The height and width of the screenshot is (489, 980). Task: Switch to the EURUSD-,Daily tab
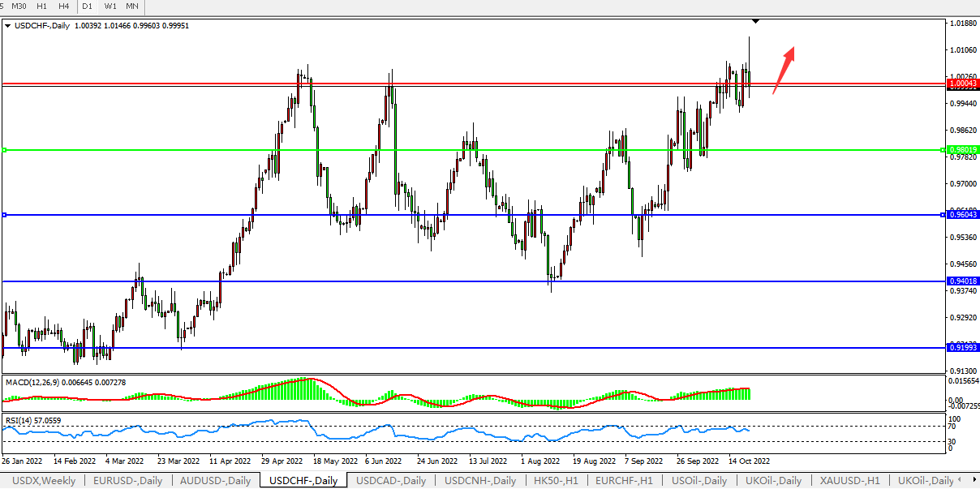tap(127, 481)
